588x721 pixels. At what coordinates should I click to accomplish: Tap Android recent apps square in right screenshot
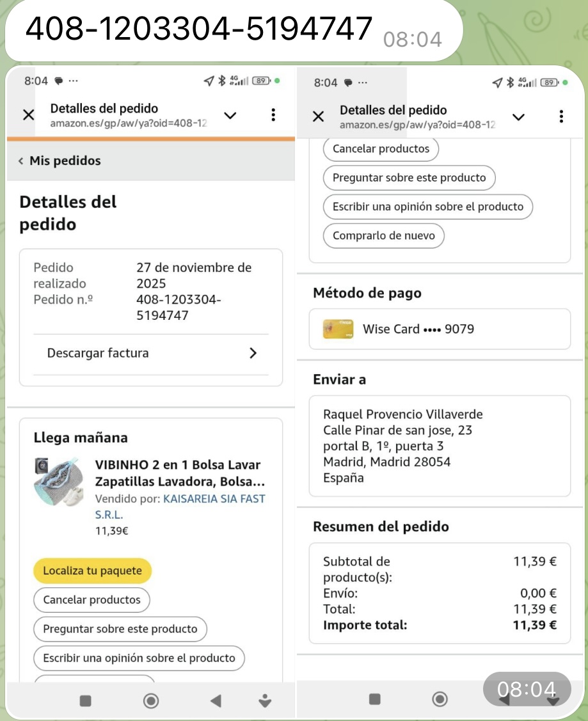pyautogui.click(x=375, y=699)
